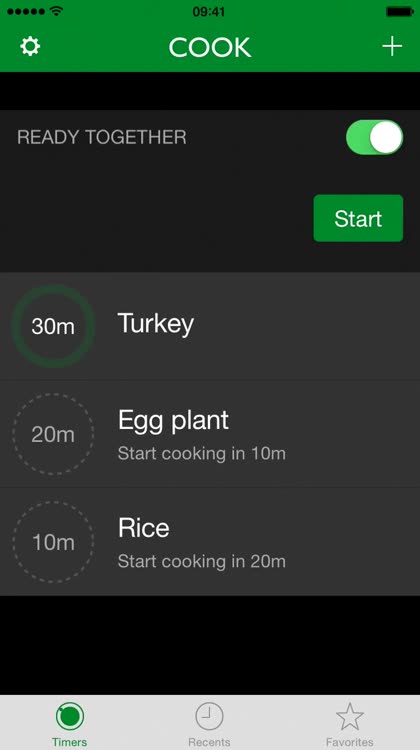Tap the Rice 10m dashed circle
The height and width of the screenshot is (750, 420).
[x=53, y=542]
